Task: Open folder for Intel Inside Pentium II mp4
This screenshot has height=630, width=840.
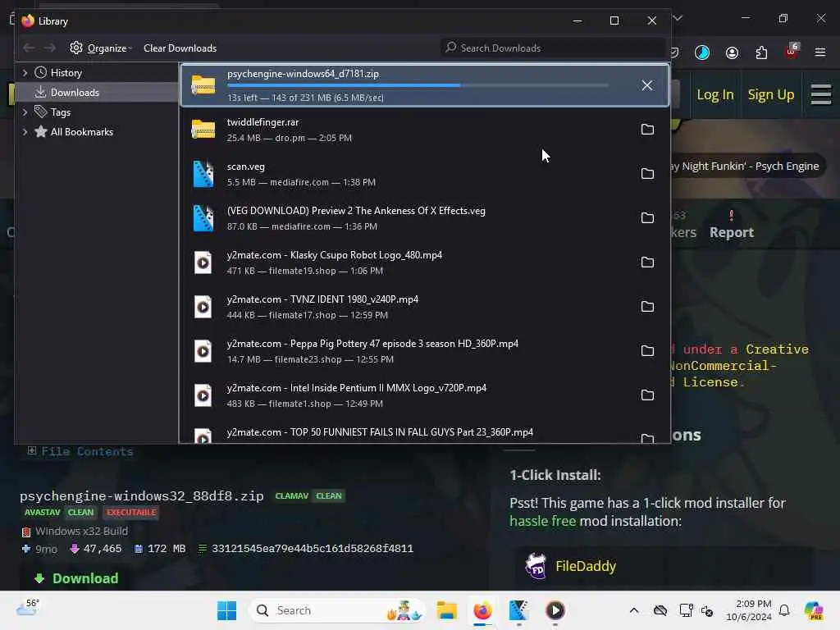Action: coord(647,395)
